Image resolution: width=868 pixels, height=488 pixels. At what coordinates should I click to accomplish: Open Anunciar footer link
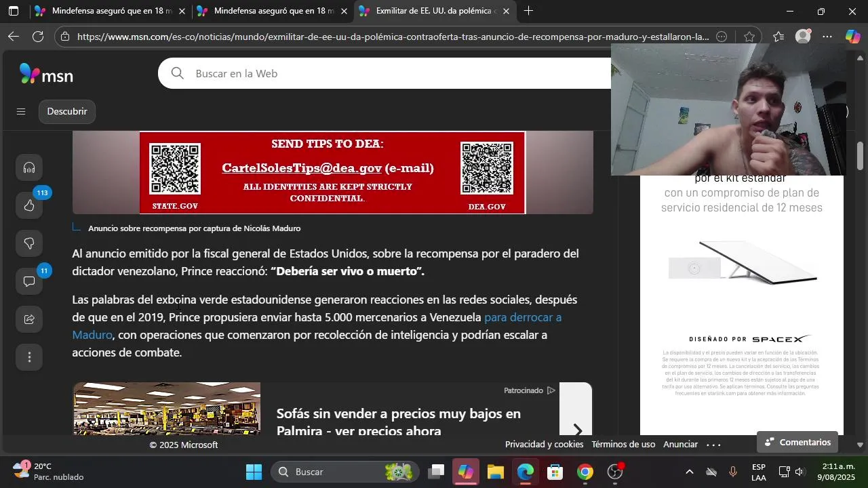tap(680, 445)
